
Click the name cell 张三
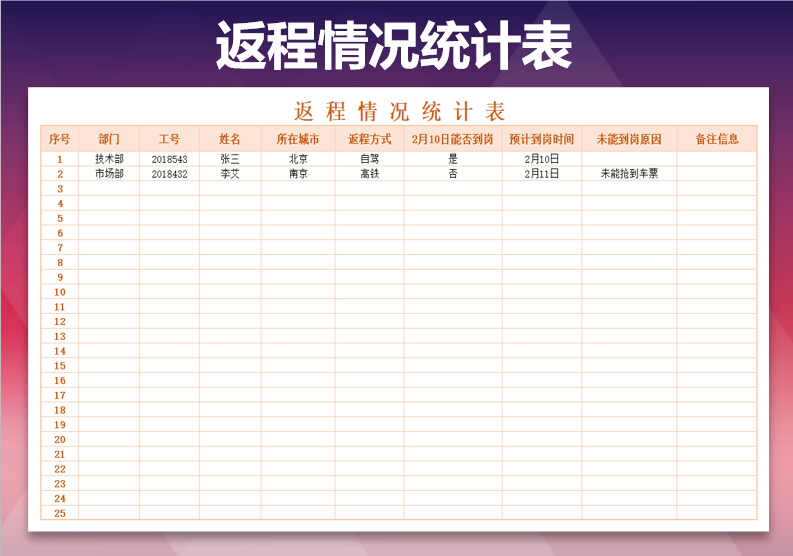tap(230, 159)
